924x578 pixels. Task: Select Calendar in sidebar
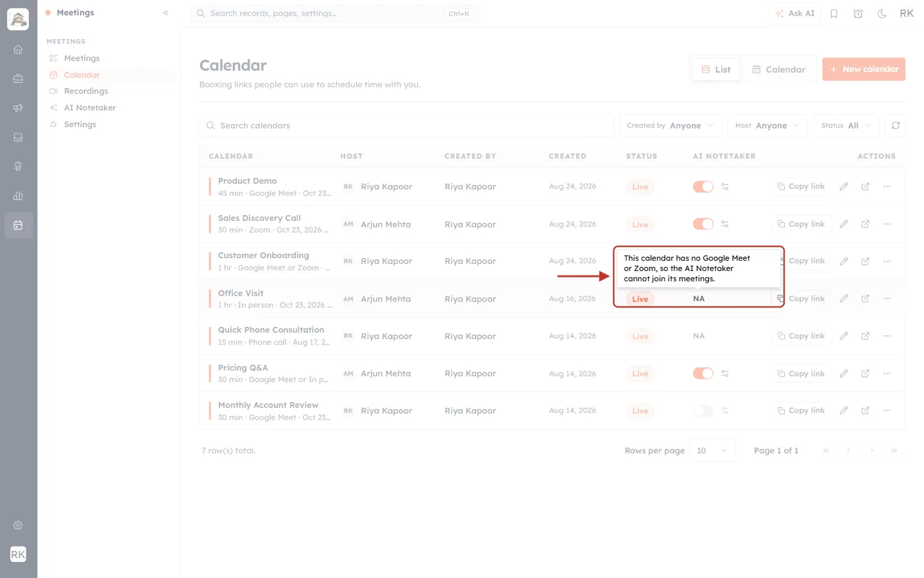(x=81, y=75)
